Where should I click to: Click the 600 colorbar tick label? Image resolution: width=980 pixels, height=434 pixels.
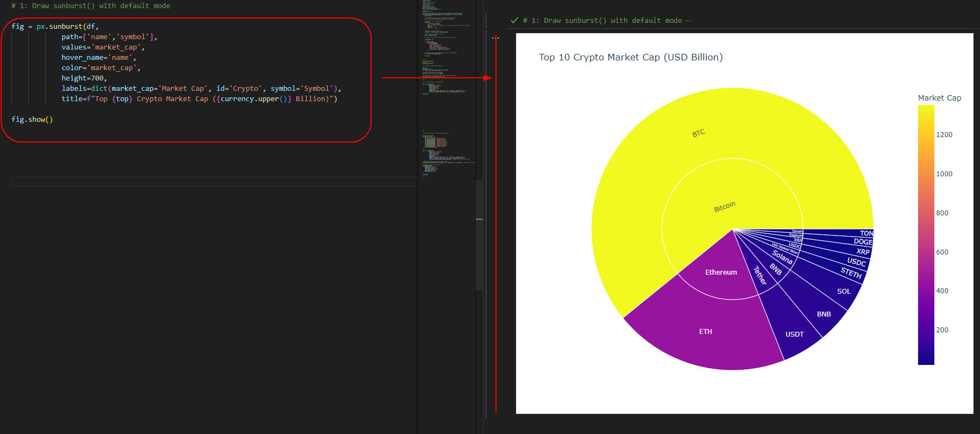[942, 252]
